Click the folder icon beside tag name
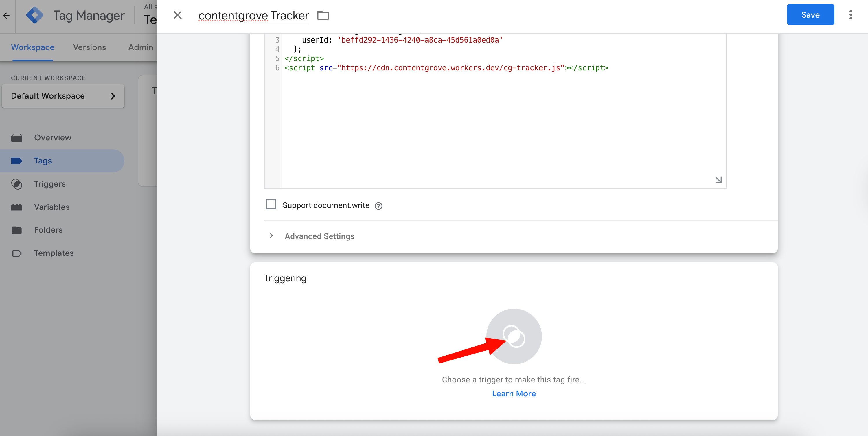This screenshot has height=436, width=868. tap(323, 16)
